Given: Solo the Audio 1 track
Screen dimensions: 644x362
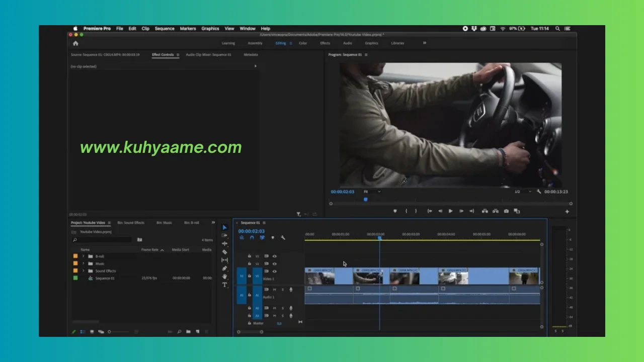Looking at the screenshot, I should click(283, 290).
